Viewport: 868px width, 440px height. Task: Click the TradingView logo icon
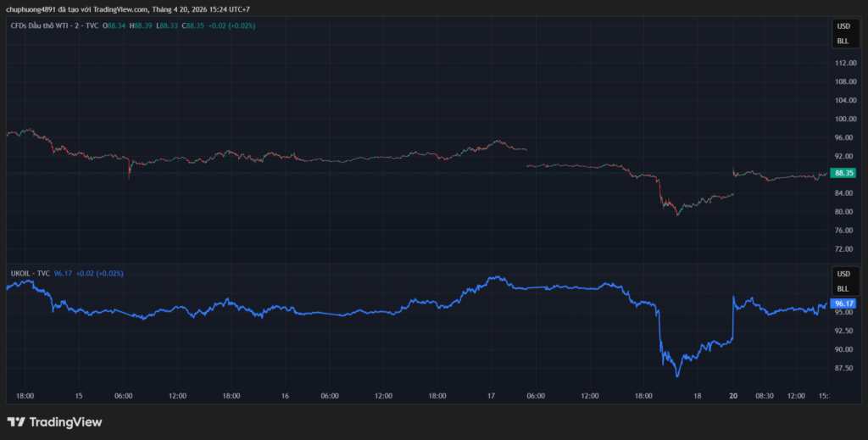tap(16, 422)
